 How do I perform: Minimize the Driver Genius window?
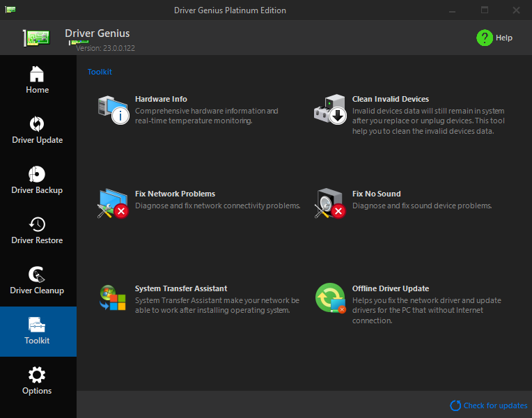(x=452, y=10)
